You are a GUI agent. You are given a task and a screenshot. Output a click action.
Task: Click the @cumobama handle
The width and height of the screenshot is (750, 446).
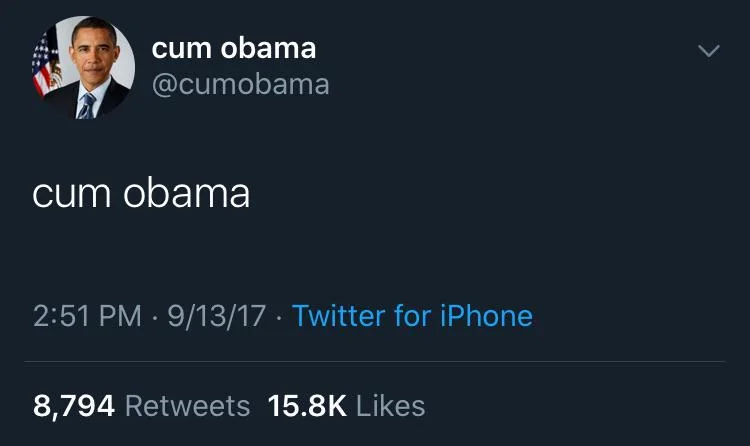tap(239, 84)
